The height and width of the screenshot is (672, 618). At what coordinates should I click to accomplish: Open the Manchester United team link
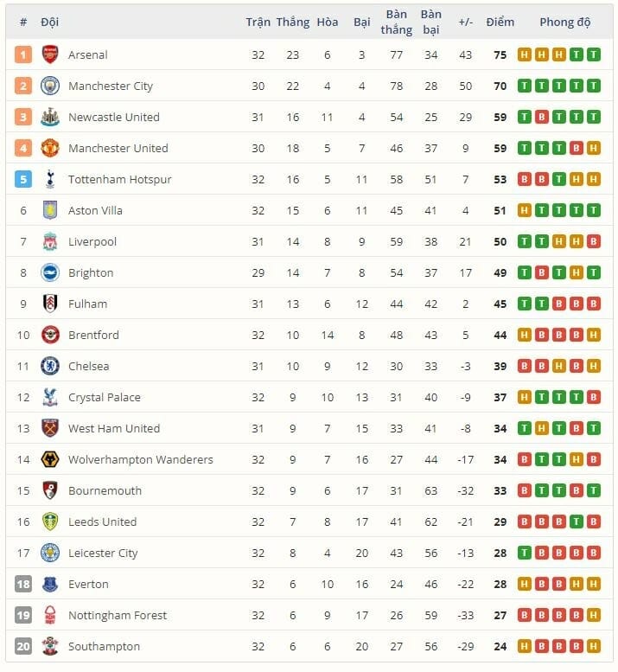tap(118, 148)
